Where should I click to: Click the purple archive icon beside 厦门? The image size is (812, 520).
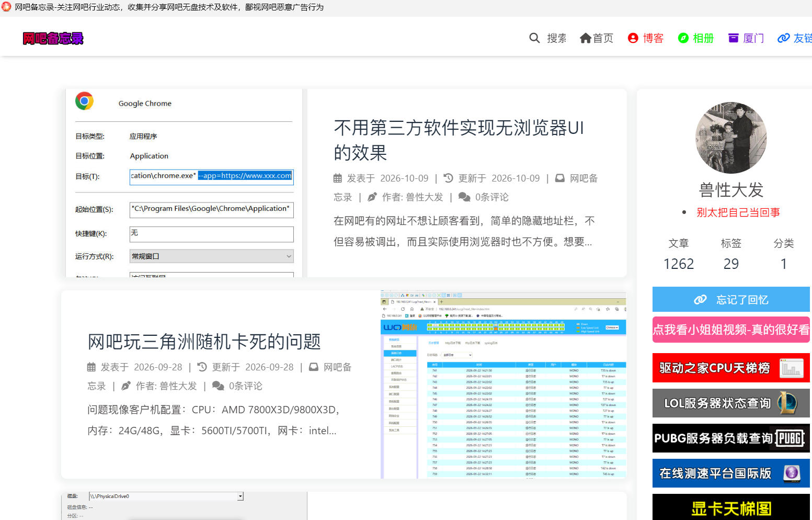734,38
